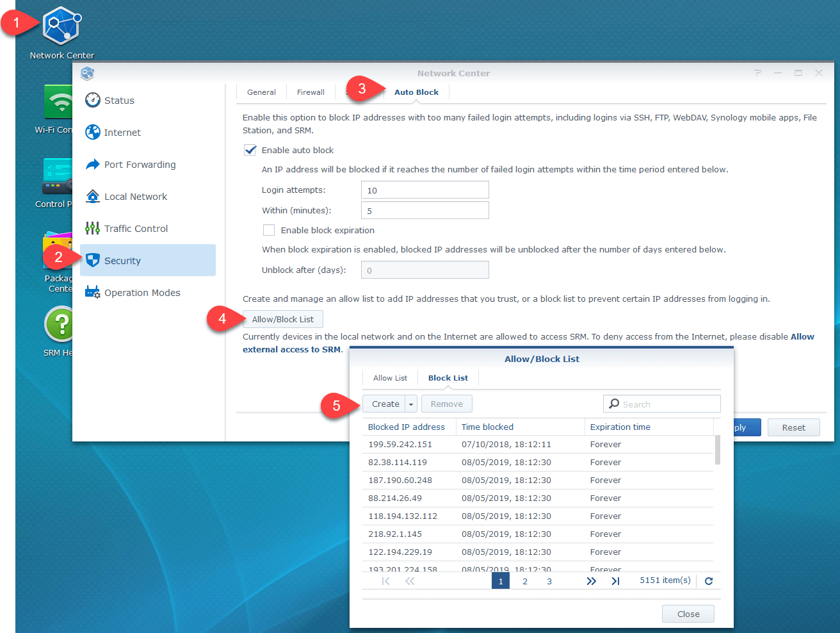Toggle the Enable auto block checkbox
The width and height of the screenshot is (840, 633).
250,150
